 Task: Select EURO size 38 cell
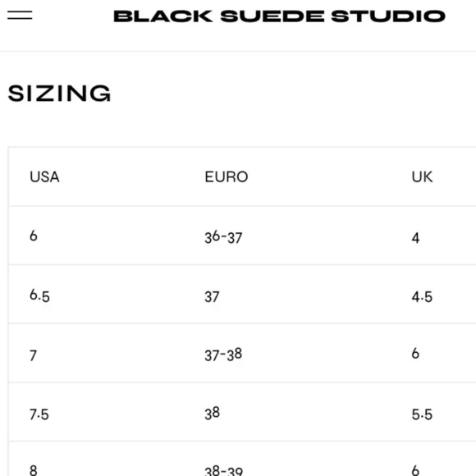click(213, 413)
